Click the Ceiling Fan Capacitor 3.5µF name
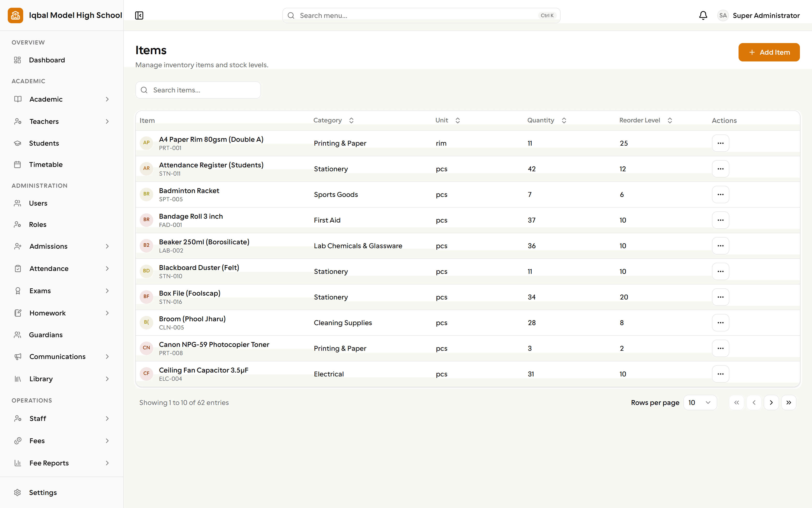Image resolution: width=812 pixels, height=508 pixels. point(204,370)
